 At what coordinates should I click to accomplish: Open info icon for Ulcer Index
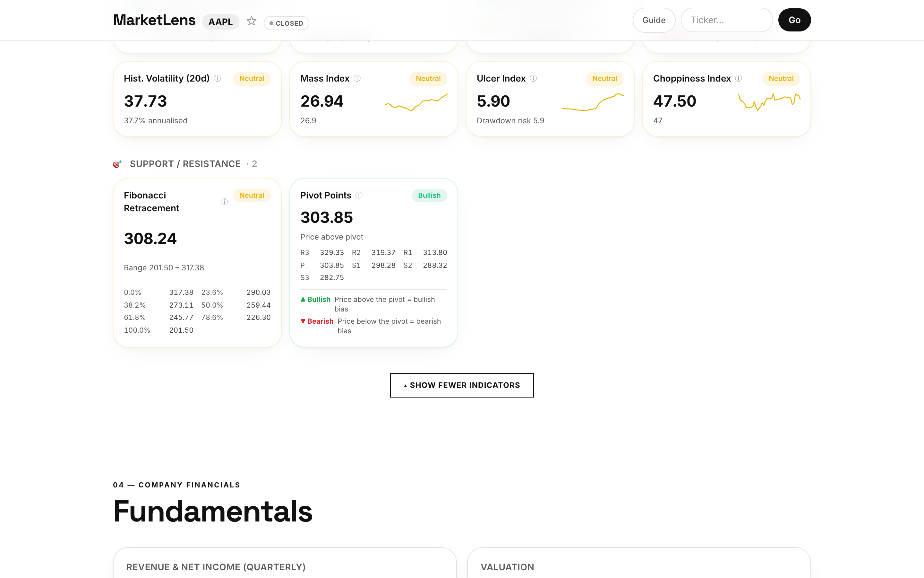point(534,78)
